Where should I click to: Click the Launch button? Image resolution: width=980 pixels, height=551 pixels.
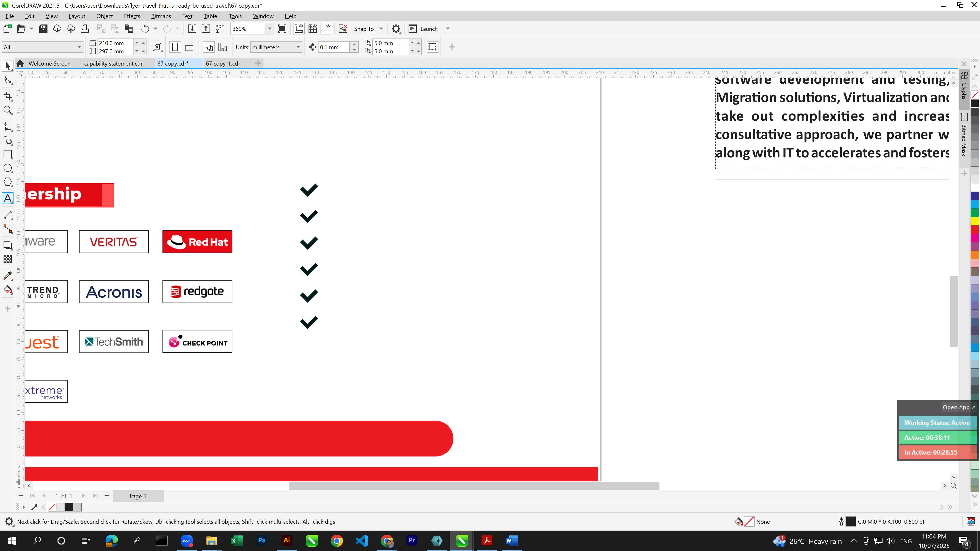pyautogui.click(x=423, y=29)
